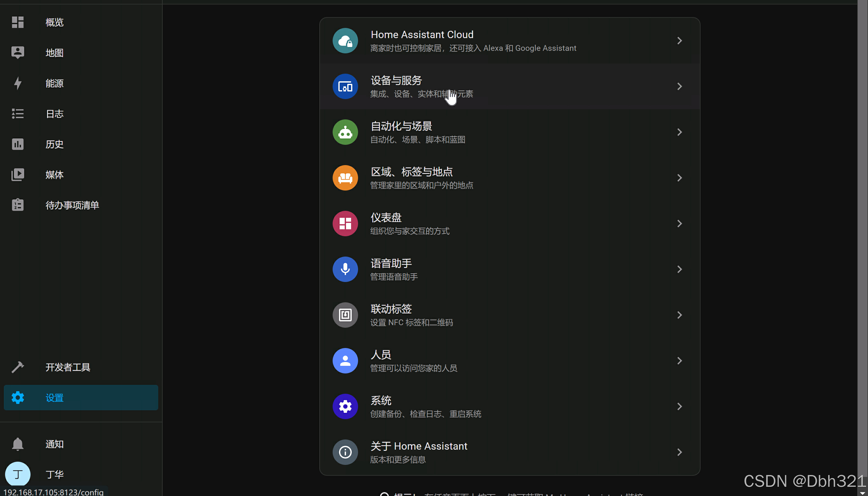868x496 pixels.
Task: Open the 媒体 play icon in sidebar
Action: [x=18, y=175]
